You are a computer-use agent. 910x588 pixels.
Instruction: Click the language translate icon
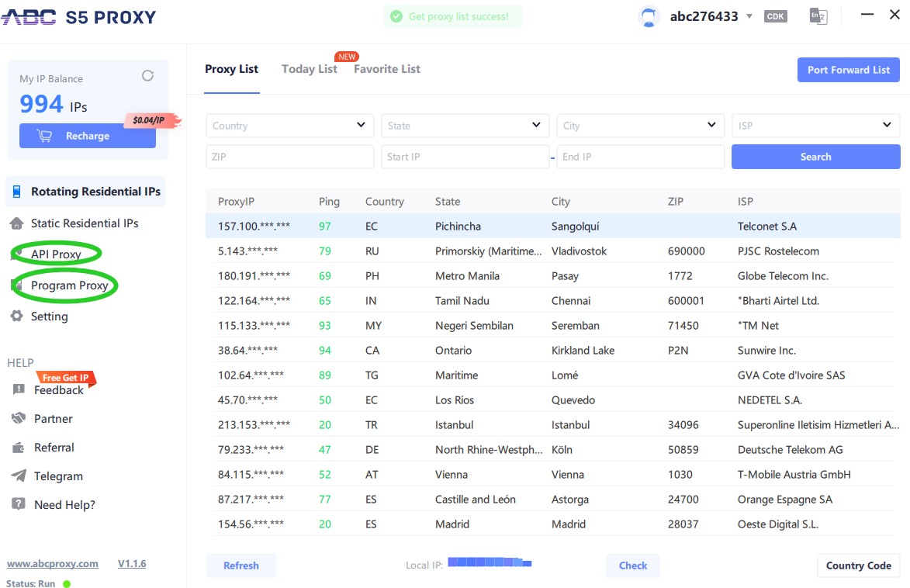(818, 16)
